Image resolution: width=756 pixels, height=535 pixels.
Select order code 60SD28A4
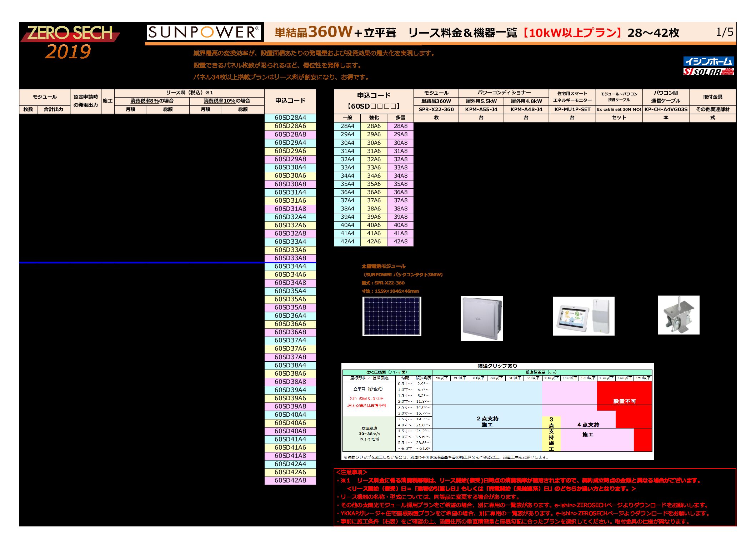pos(290,118)
